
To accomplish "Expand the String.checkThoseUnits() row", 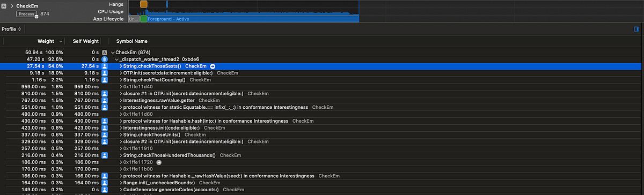I will [x=120, y=134].
